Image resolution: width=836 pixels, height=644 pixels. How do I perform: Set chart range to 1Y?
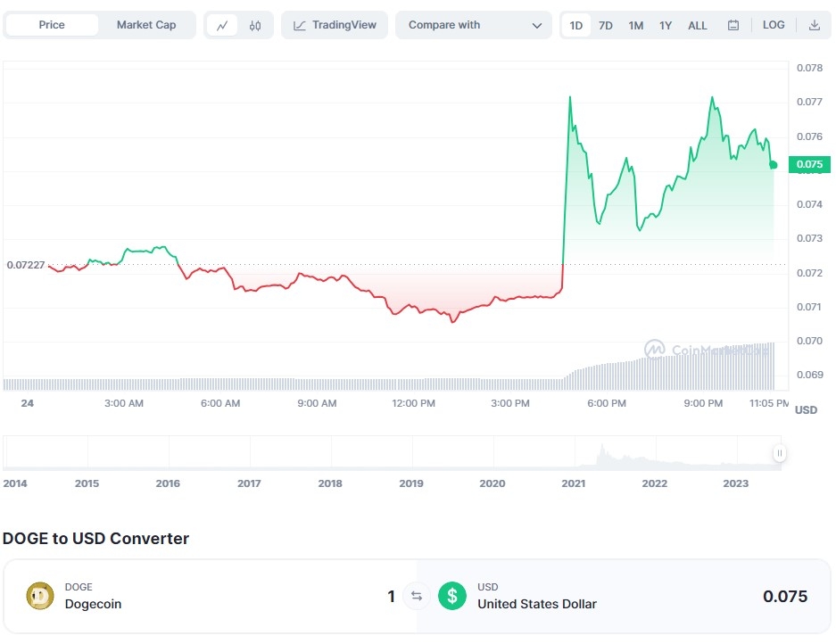pos(666,25)
